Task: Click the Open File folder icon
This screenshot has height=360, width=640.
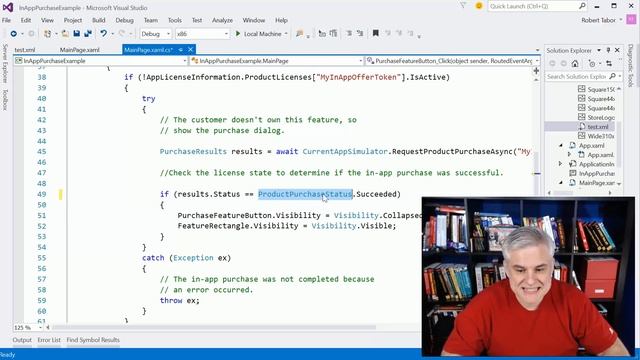Action: 65,34
